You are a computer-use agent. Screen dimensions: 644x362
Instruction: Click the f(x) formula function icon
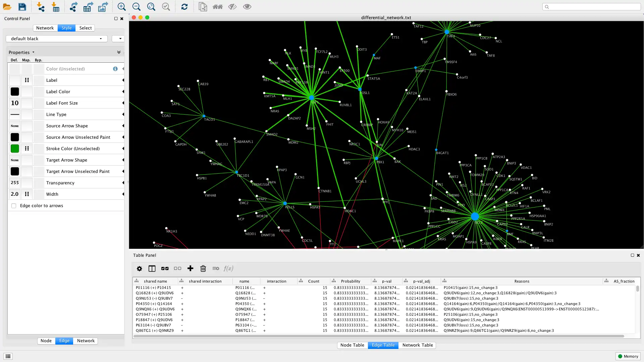(229, 268)
